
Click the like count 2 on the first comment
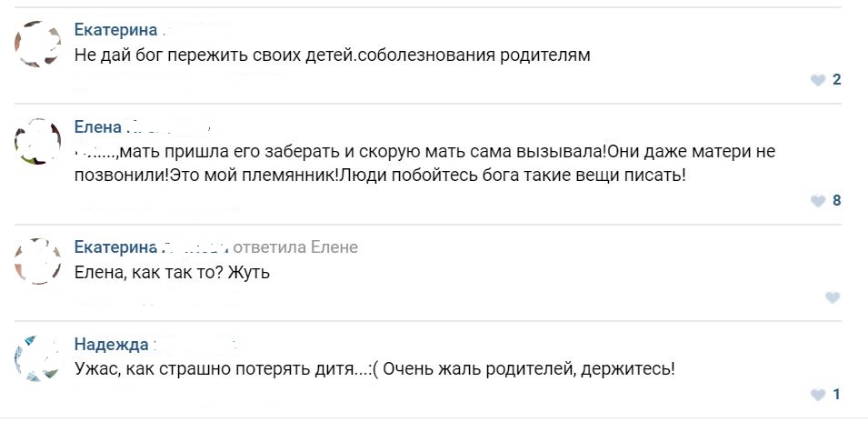837,80
